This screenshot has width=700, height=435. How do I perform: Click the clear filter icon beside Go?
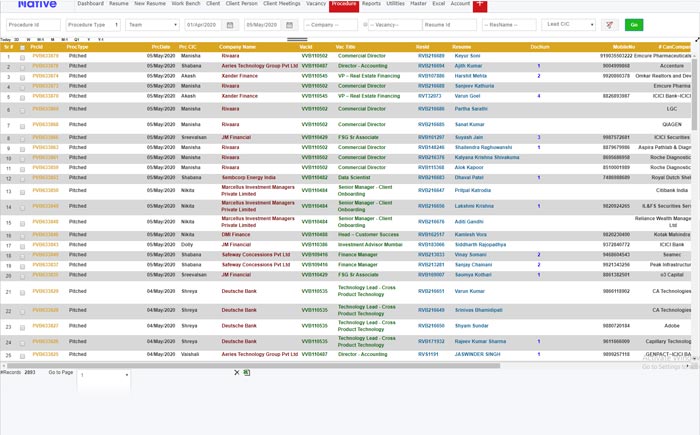coord(609,24)
